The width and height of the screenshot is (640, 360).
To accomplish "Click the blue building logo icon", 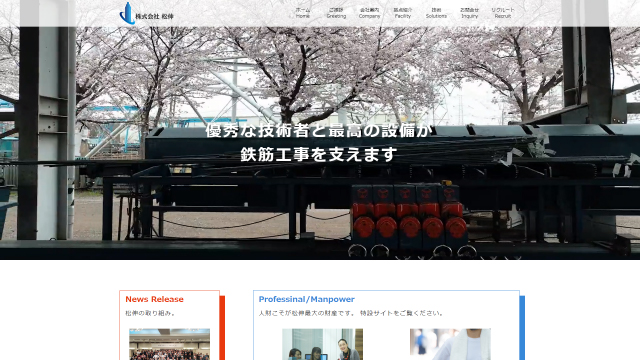I will tap(127, 13).
